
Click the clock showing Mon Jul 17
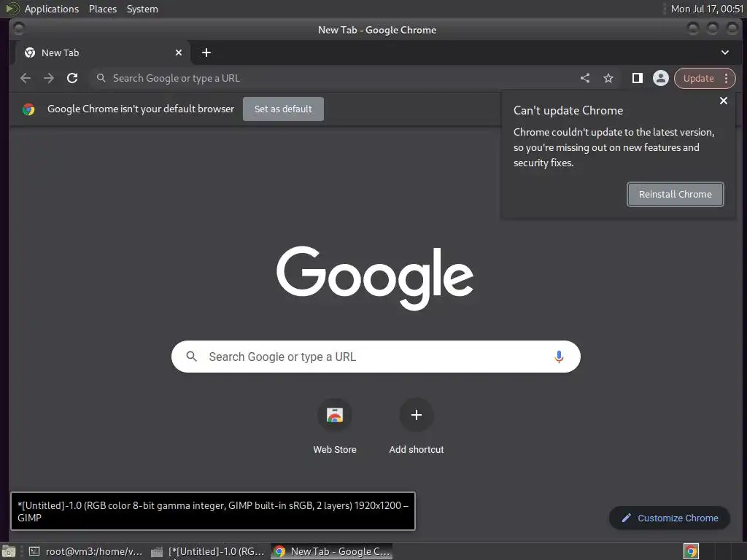click(707, 9)
